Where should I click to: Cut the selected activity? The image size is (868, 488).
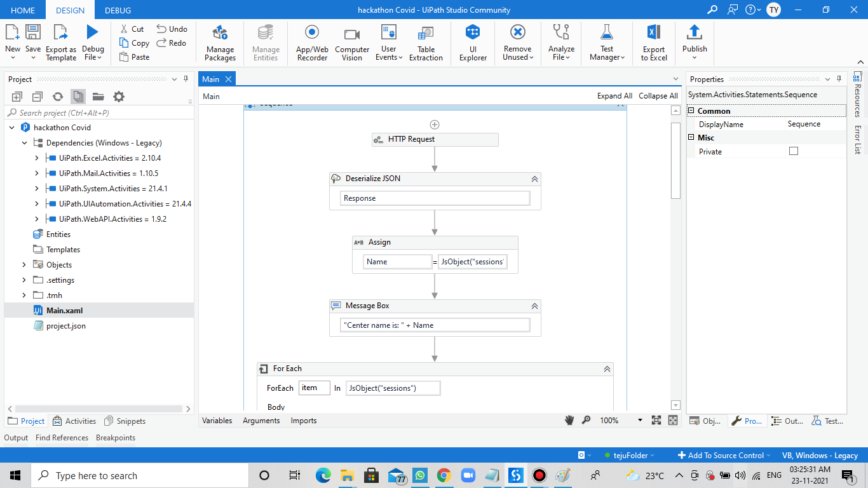(x=132, y=29)
